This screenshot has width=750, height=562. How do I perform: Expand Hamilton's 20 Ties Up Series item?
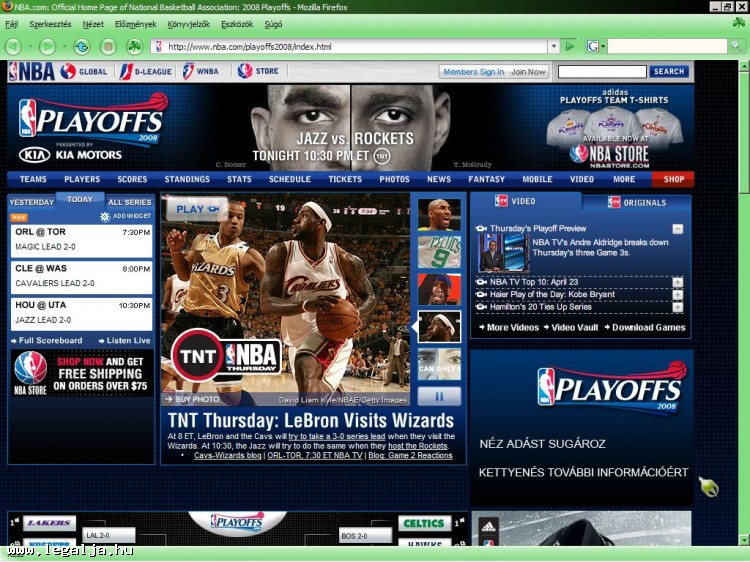click(x=677, y=307)
